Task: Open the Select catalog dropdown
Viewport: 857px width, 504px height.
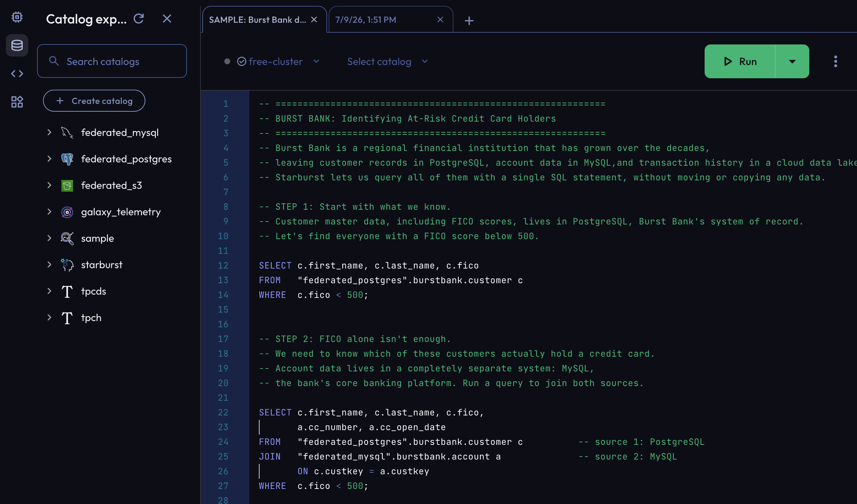Action: (x=387, y=61)
